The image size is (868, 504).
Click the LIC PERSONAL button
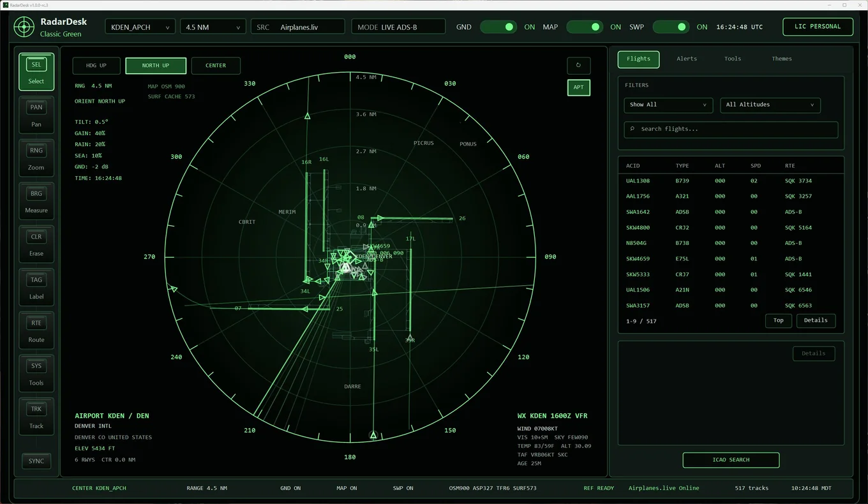pyautogui.click(x=818, y=27)
